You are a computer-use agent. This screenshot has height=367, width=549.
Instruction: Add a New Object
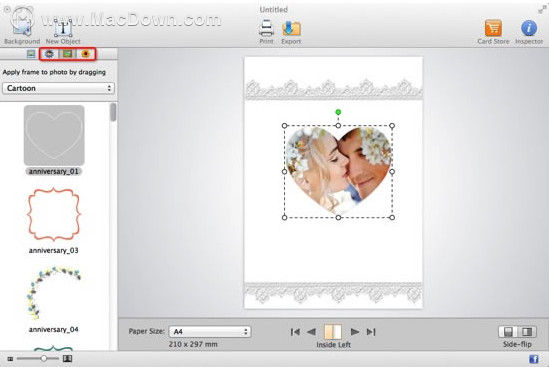[x=63, y=32]
